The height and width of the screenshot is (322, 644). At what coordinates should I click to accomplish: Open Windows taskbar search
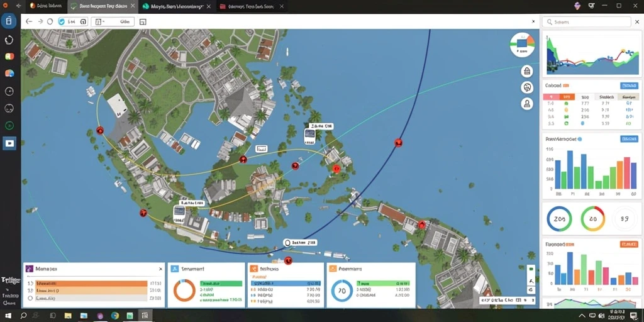point(23,316)
